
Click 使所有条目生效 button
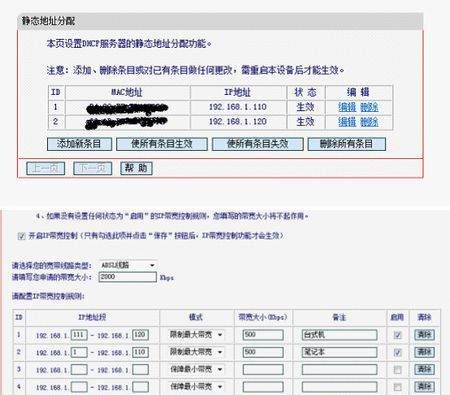(162, 144)
